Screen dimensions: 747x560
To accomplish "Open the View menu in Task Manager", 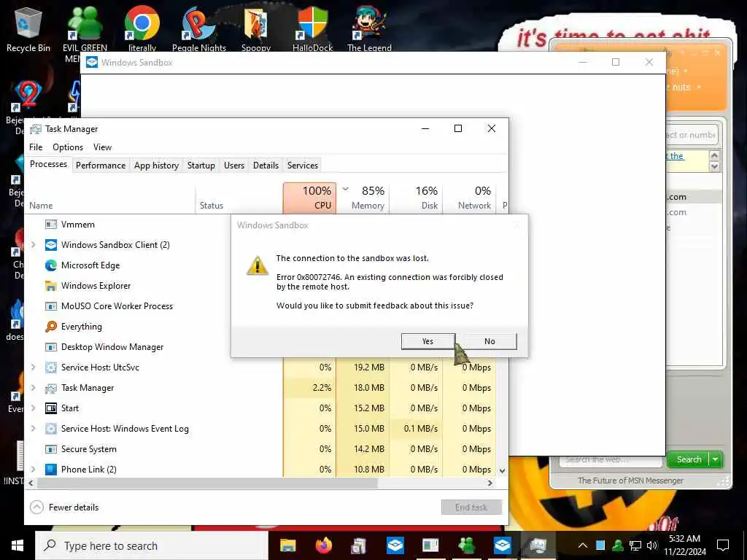I will [102, 147].
